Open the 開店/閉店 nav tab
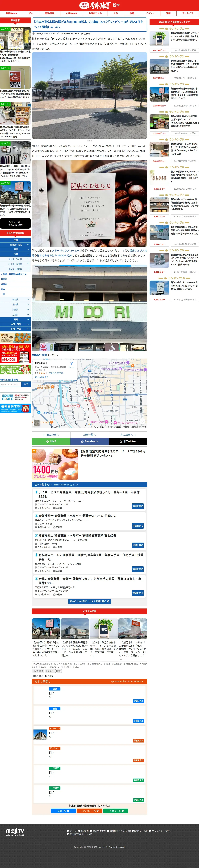The width and height of the screenshot is (199, 868). point(49,13)
